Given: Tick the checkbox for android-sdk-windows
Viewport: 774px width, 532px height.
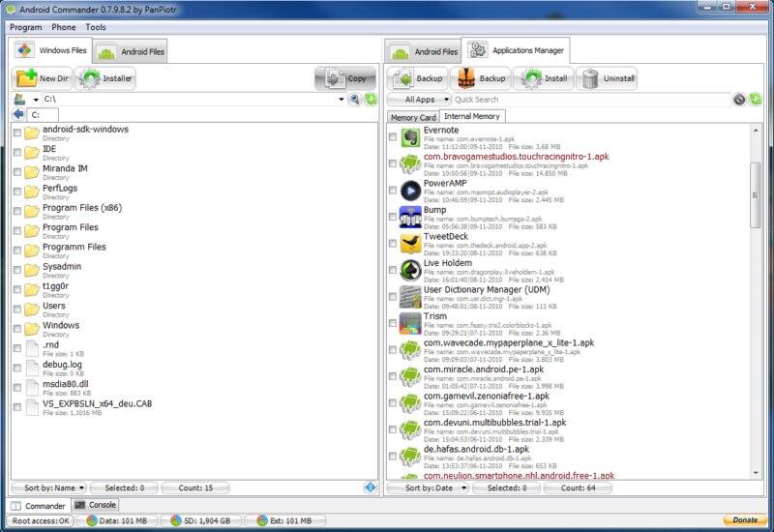Looking at the screenshot, I should (x=17, y=133).
